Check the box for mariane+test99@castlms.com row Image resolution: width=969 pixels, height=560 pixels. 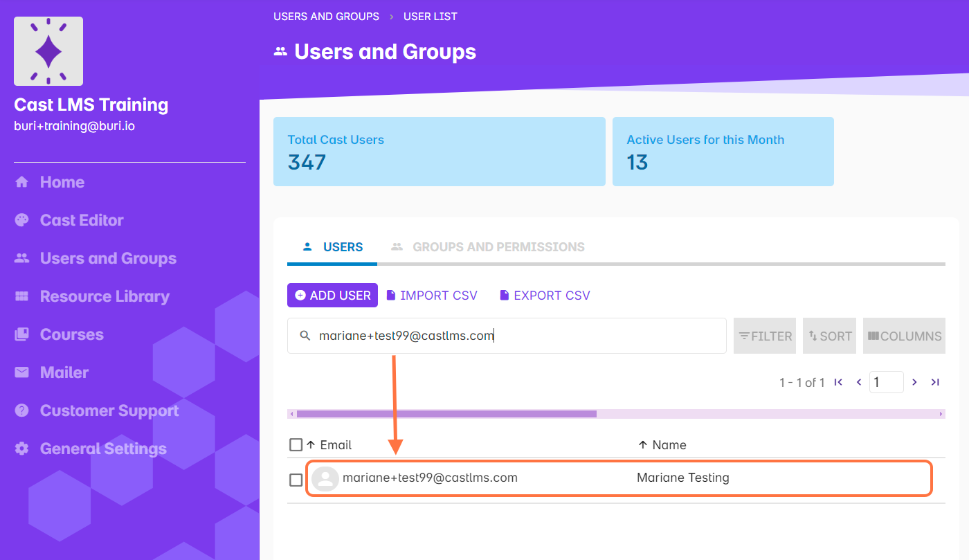click(296, 480)
